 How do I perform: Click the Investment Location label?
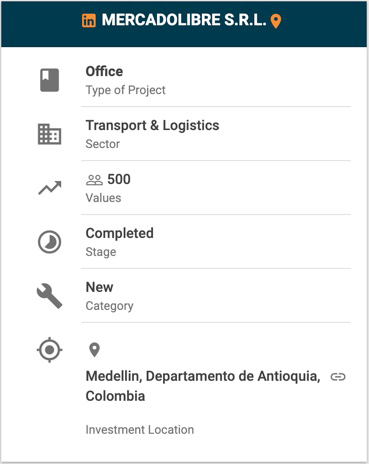pyautogui.click(x=140, y=430)
